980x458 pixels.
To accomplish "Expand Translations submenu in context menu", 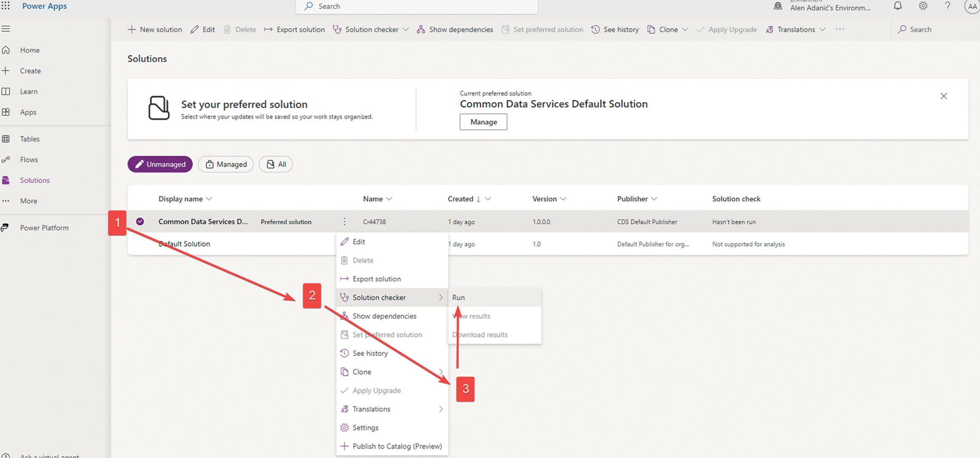I will pyautogui.click(x=441, y=409).
